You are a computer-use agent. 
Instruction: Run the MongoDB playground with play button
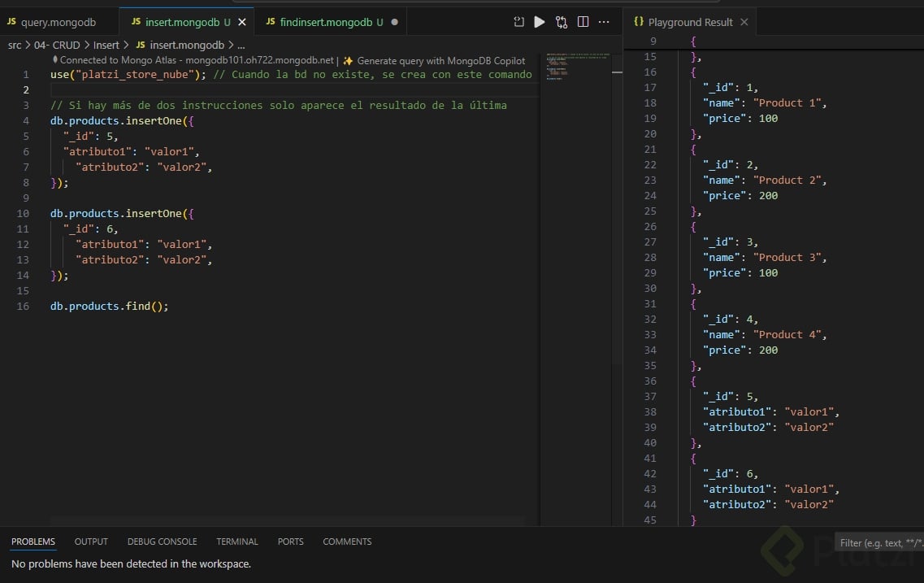pyautogui.click(x=540, y=22)
